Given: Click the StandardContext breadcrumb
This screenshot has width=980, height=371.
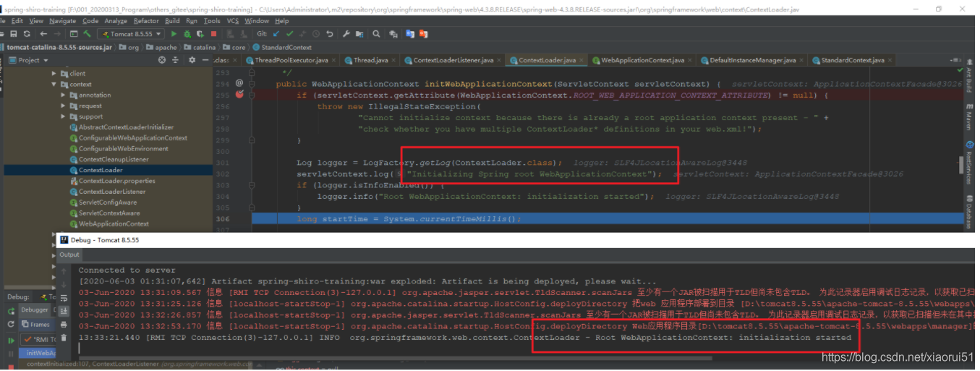Looking at the screenshot, I should coord(286,48).
